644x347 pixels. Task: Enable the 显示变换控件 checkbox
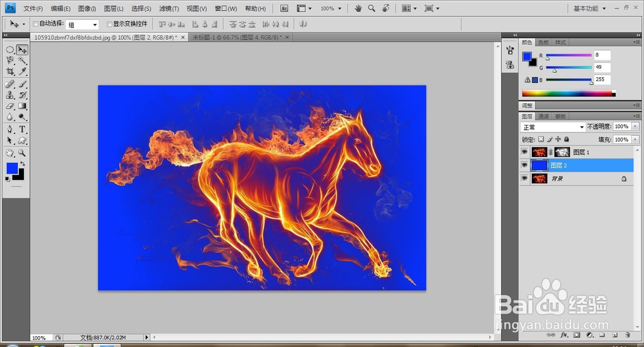(109, 24)
